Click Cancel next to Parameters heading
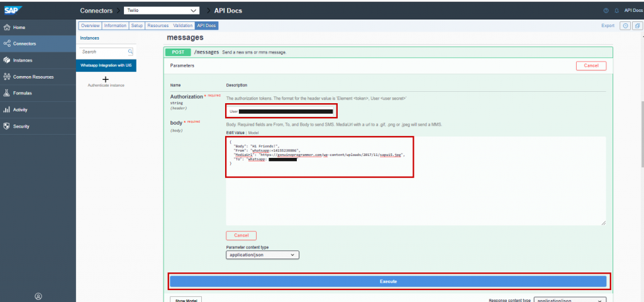This screenshot has width=644, height=302. coord(591,65)
